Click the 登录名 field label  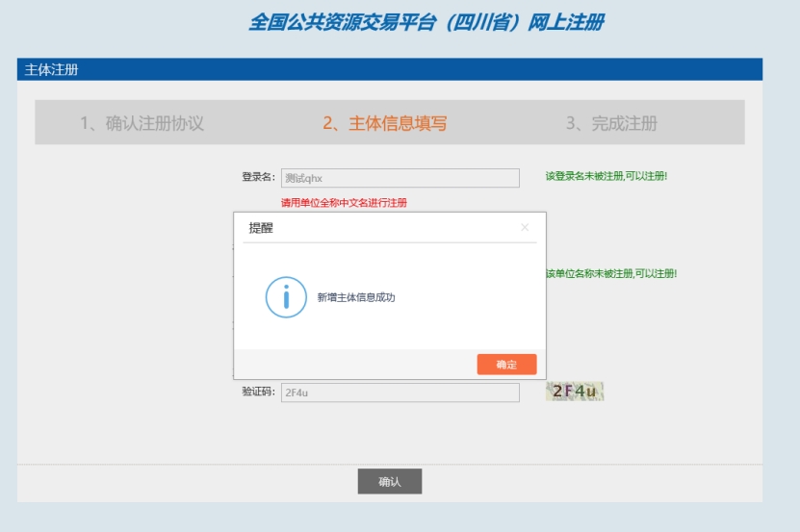click(x=258, y=177)
